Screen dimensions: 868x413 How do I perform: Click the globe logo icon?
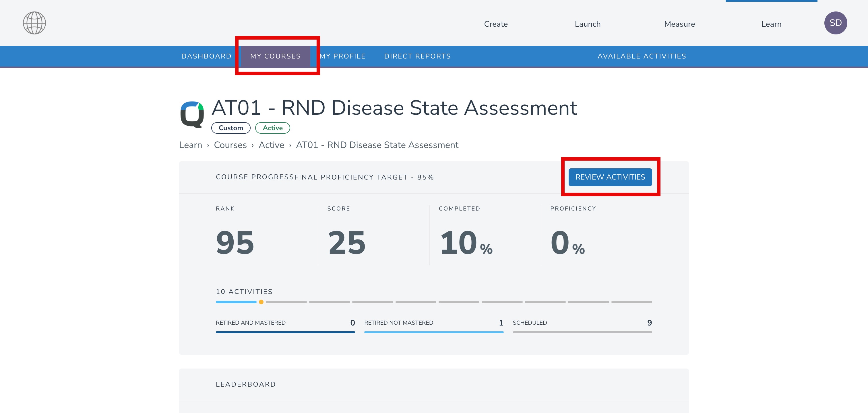34,23
